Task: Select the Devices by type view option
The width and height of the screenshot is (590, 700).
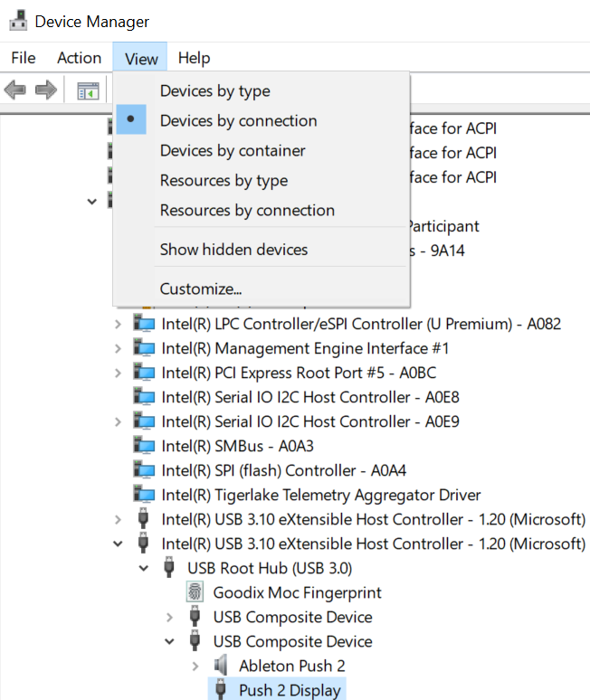Action: 214,90
